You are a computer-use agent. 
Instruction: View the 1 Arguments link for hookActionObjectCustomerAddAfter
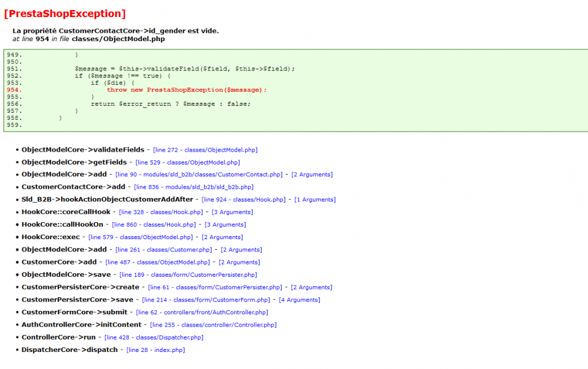pyautogui.click(x=316, y=199)
